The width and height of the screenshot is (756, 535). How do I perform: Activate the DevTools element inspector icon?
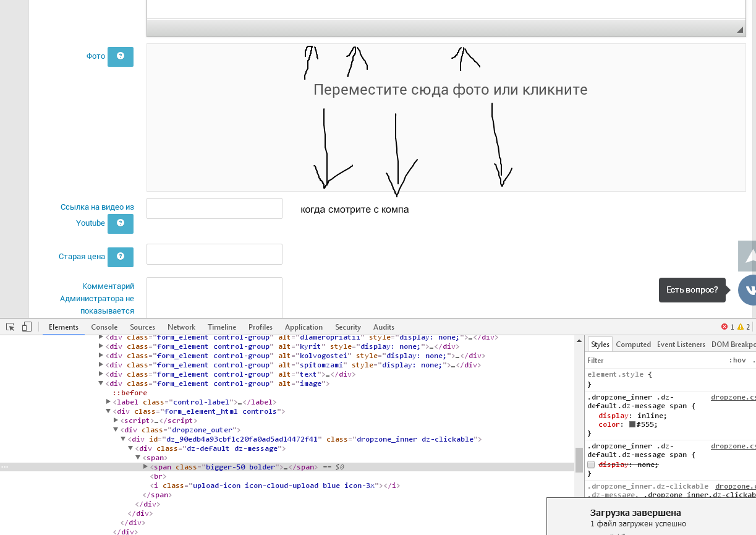click(x=11, y=327)
